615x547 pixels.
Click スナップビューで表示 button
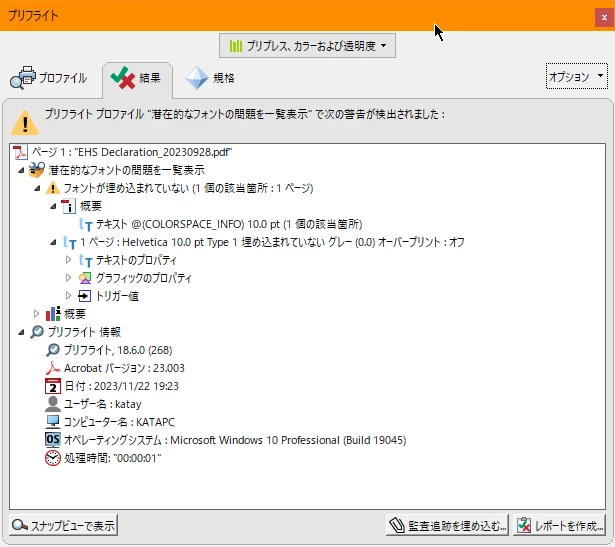pyautogui.click(x=64, y=525)
